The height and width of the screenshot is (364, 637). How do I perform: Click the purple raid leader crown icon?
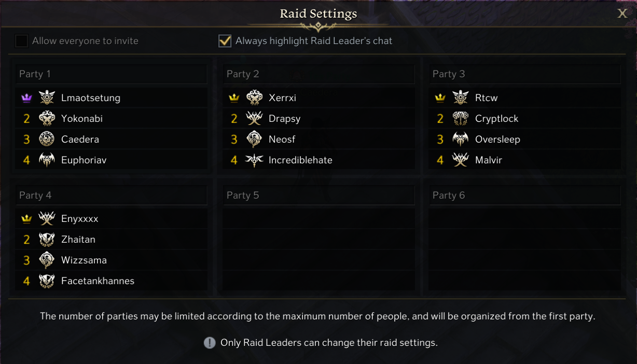click(26, 98)
